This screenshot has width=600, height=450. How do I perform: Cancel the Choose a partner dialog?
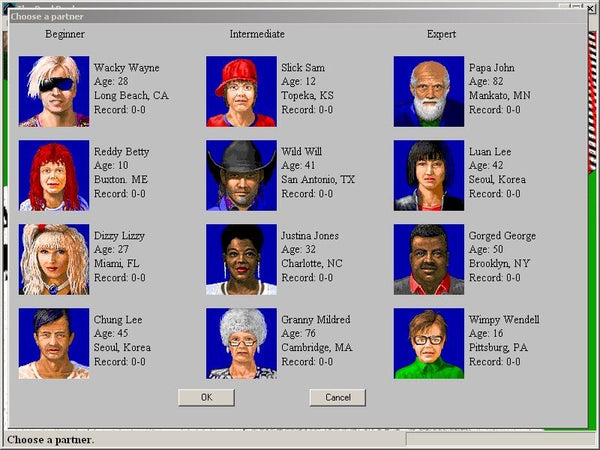coord(338,398)
